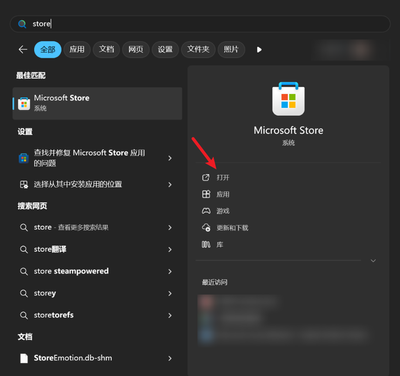Click the Microsoft Store title in preview pane
Viewport: 400px width, 376px height.
pyautogui.click(x=288, y=130)
